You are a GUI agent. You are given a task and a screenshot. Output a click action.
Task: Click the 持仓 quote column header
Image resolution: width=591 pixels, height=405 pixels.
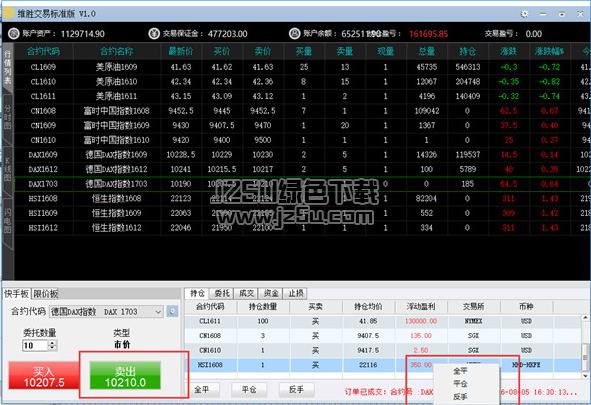tap(468, 51)
